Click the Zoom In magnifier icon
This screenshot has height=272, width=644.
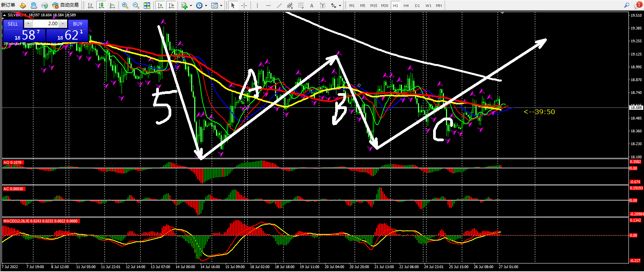(x=125, y=5)
